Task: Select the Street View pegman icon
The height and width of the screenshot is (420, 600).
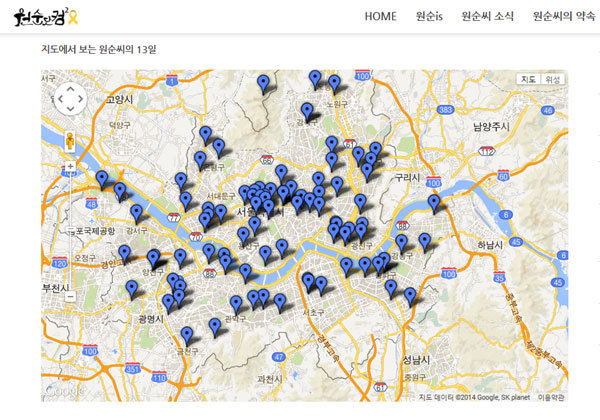Action: click(x=71, y=141)
